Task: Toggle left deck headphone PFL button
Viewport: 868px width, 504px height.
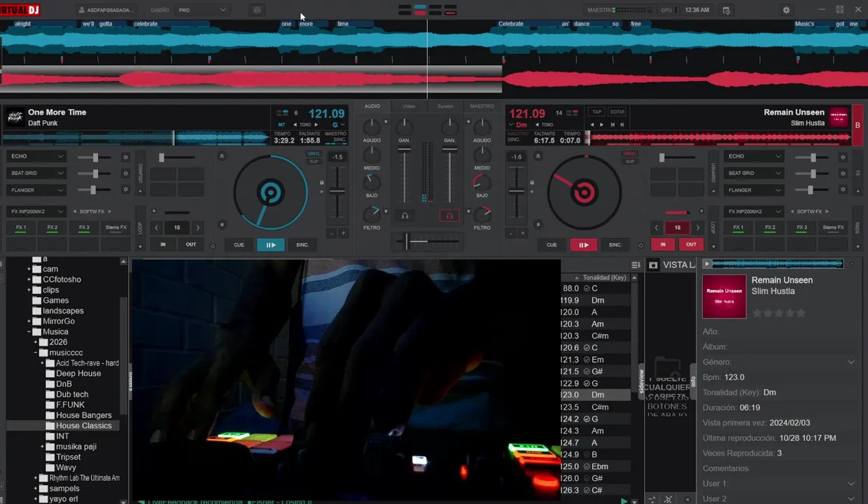Action: pos(405,216)
